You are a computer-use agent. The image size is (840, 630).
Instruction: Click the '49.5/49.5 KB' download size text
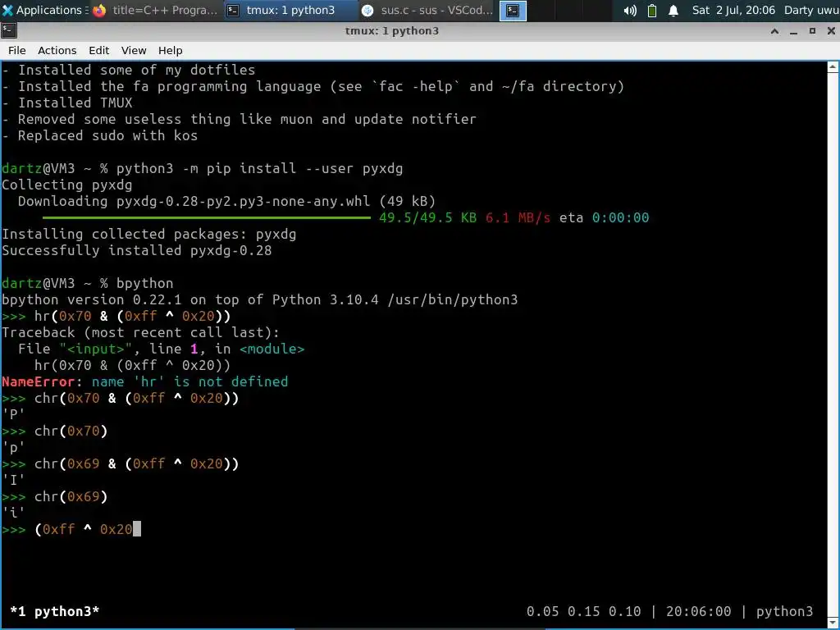pos(427,218)
